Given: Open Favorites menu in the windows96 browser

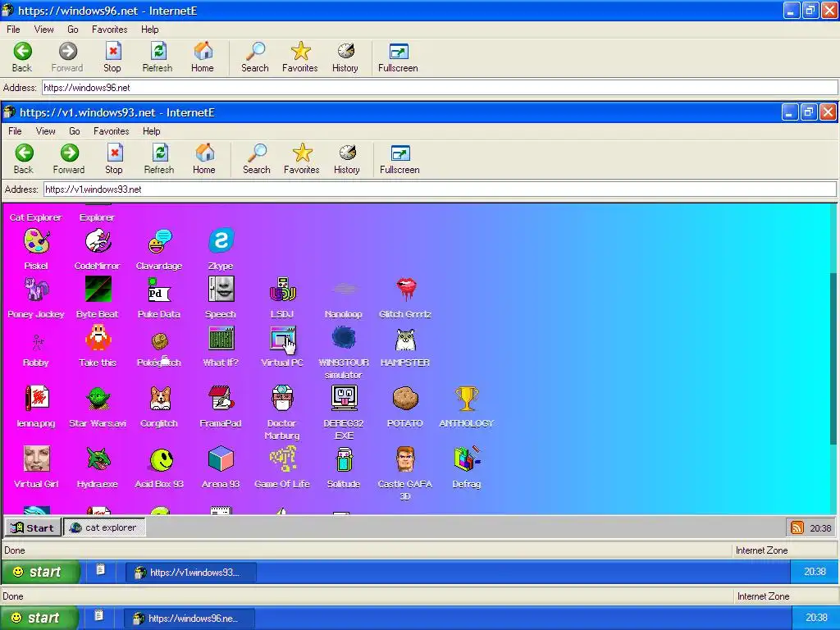Looking at the screenshot, I should coord(110,30).
